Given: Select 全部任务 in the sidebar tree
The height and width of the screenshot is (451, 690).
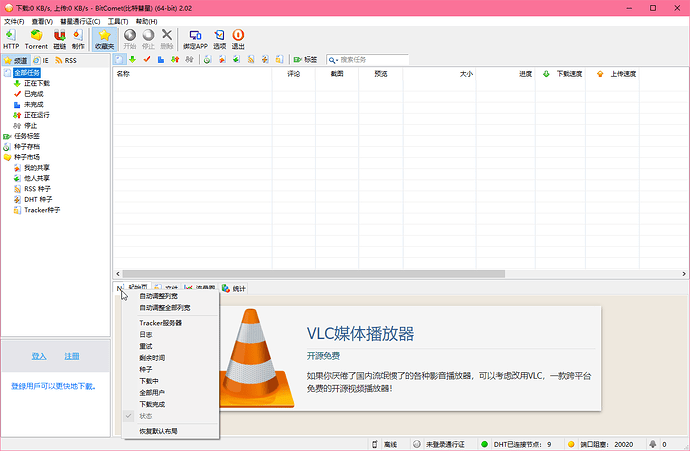Looking at the screenshot, I should click(27, 73).
